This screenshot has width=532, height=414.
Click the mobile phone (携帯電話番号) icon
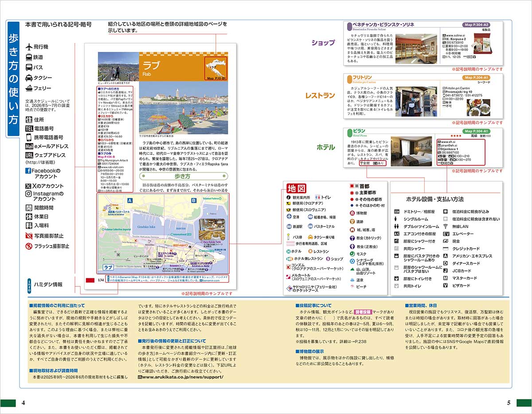[29, 137]
